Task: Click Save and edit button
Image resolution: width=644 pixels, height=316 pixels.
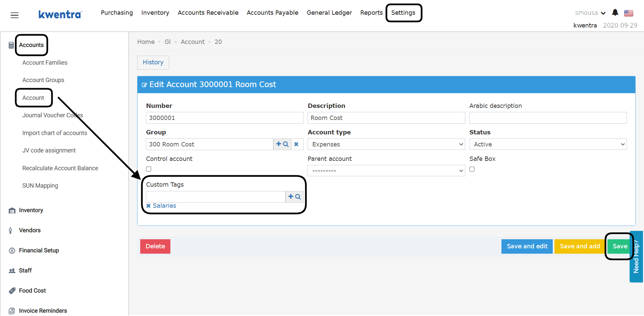Action: coord(527,246)
